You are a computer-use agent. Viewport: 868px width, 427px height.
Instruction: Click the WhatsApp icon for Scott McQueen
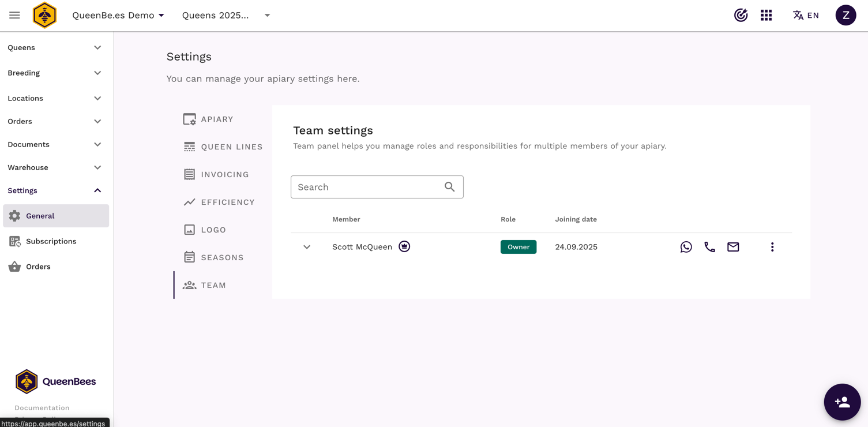coord(686,247)
